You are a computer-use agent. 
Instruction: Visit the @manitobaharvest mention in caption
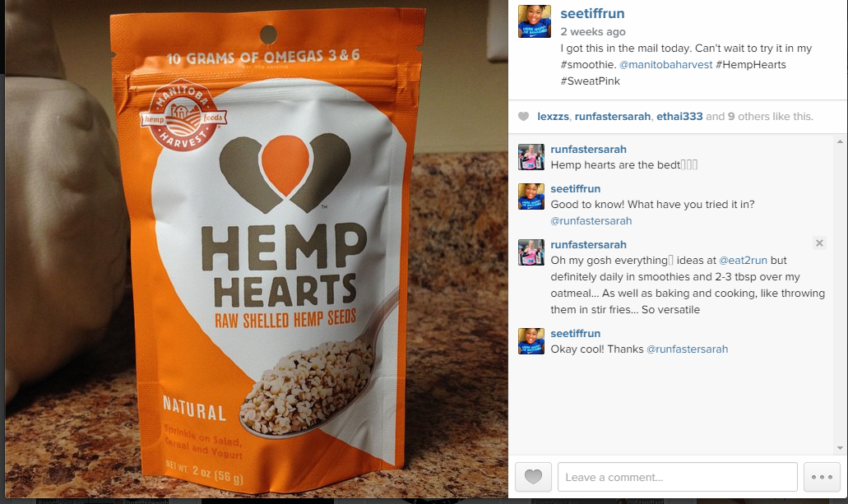click(665, 64)
